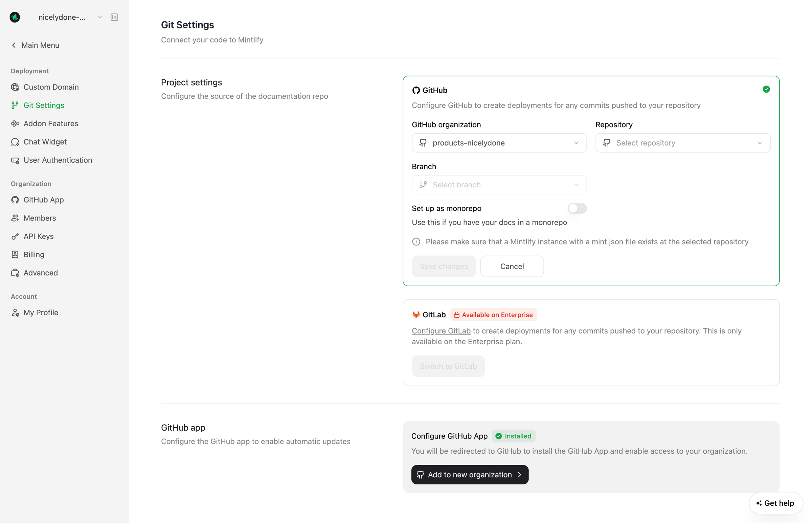Click the Billing receipt icon
Viewport: 812px width, 523px height.
pyautogui.click(x=15, y=255)
